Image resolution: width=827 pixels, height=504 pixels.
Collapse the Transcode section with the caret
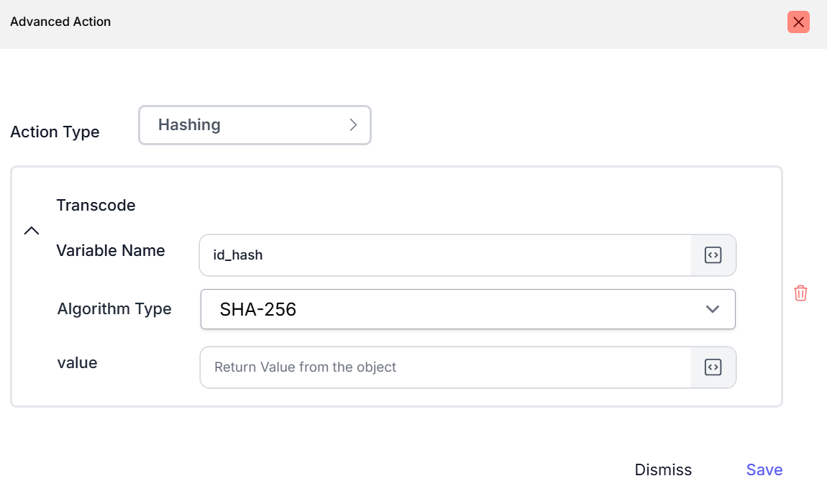click(32, 231)
